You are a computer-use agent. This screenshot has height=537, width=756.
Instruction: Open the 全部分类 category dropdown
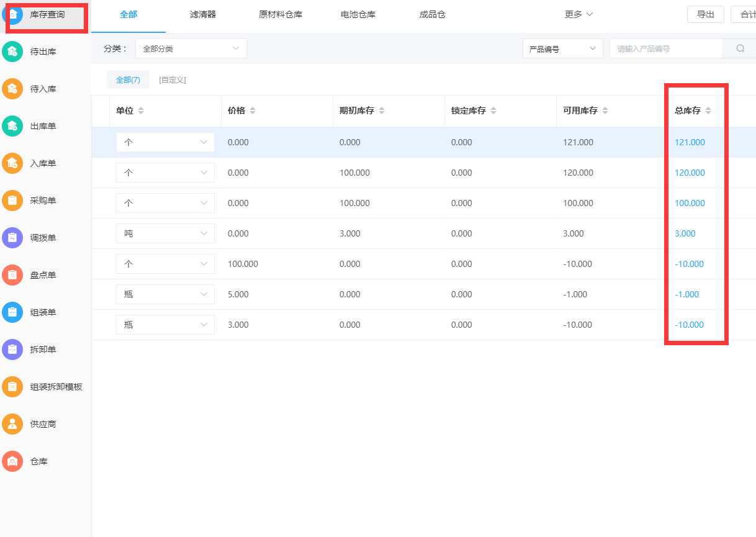coord(191,48)
